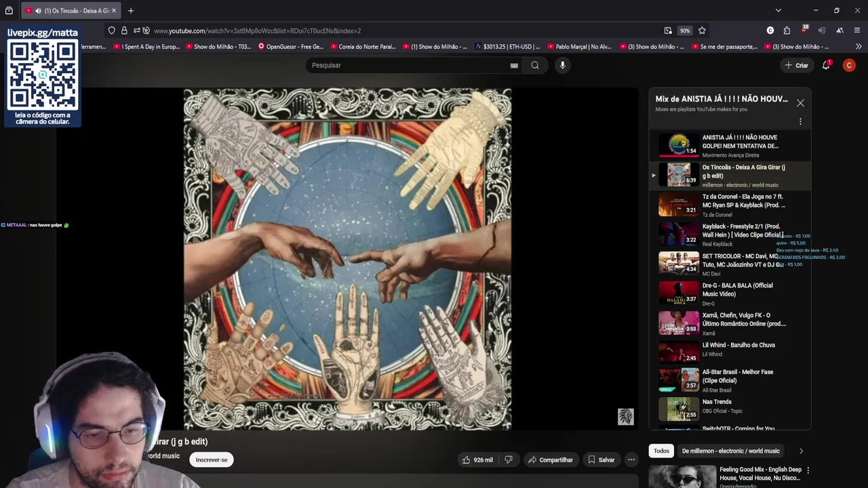
Task: Select Os Tincoãs - Deixa A Gira Girar playlist item
Action: point(729,175)
